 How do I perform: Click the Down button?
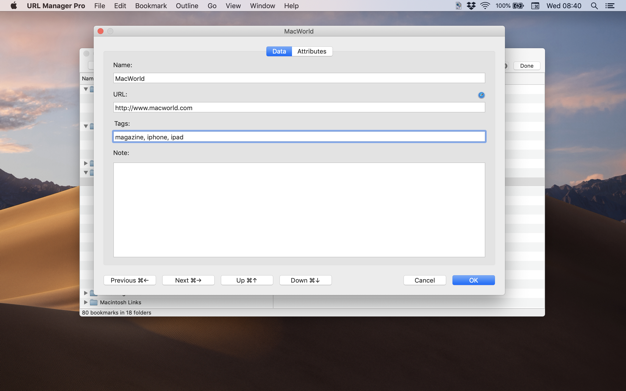(305, 280)
